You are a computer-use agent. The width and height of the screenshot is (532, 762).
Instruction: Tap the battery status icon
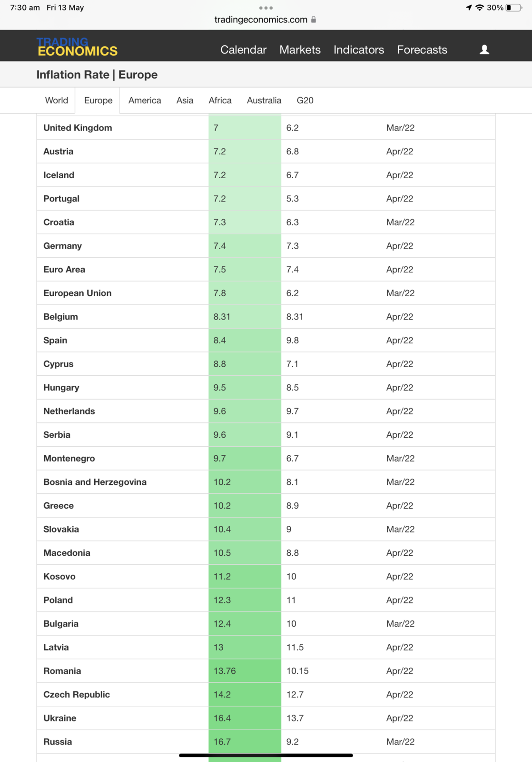513,8
